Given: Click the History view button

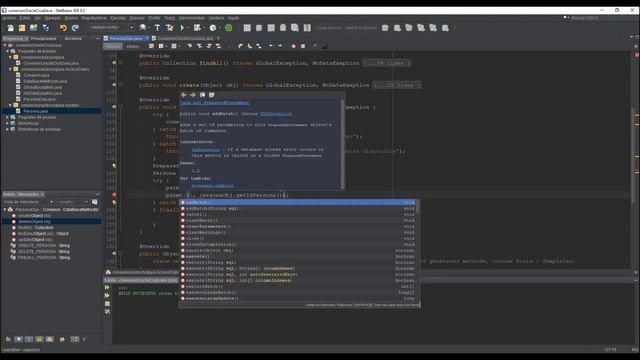Looking at the screenshot, I should pyautogui.click(x=133, y=47).
